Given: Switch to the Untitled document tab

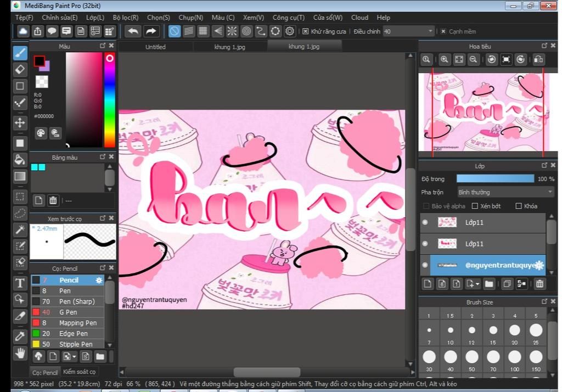Looking at the screenshot, I should [x=155, y=47].
